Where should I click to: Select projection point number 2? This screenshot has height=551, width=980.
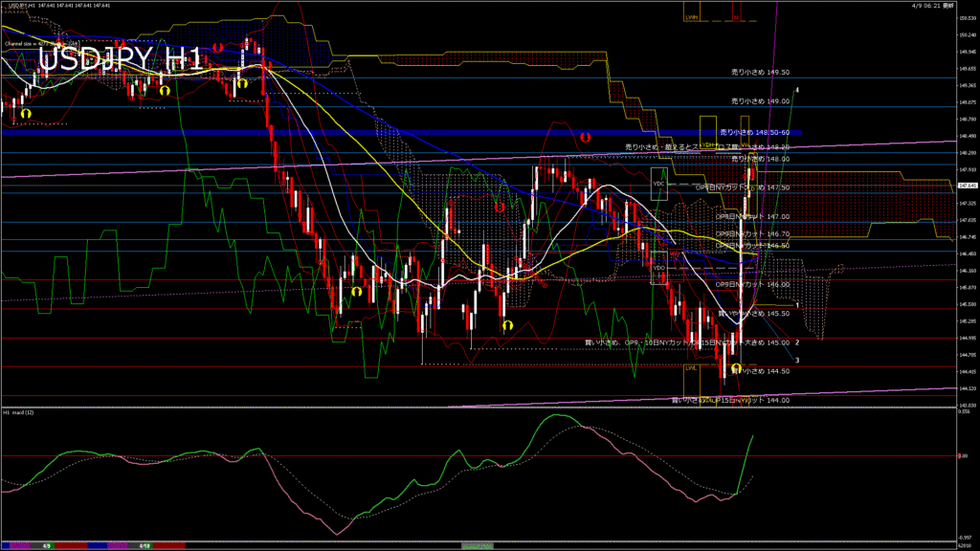(x=797, y=342)
